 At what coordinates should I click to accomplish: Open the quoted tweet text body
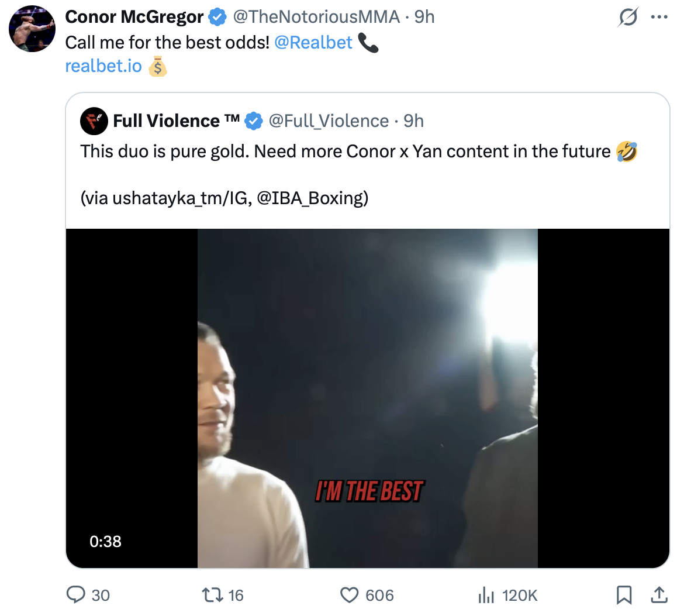pyautogui.click(x=345, y=152)
